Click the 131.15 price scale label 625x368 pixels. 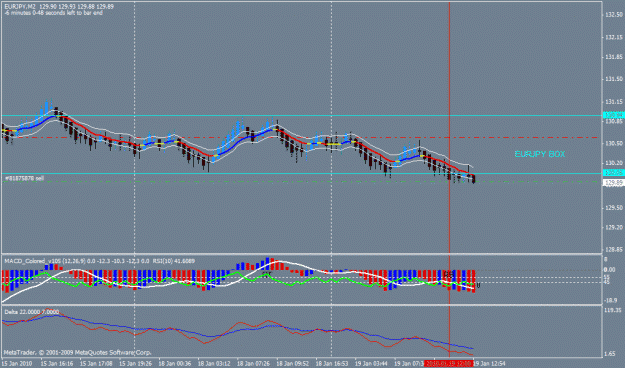pos(614,102)
